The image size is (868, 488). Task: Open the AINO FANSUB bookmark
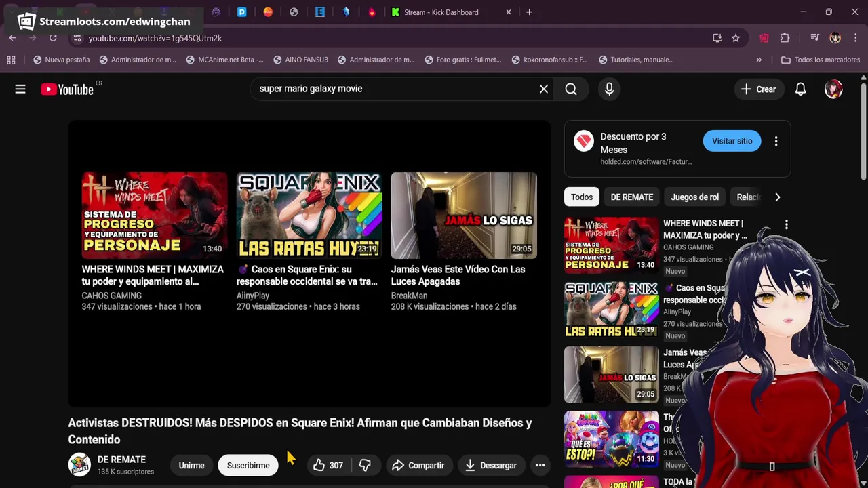[x=300, y=60]
